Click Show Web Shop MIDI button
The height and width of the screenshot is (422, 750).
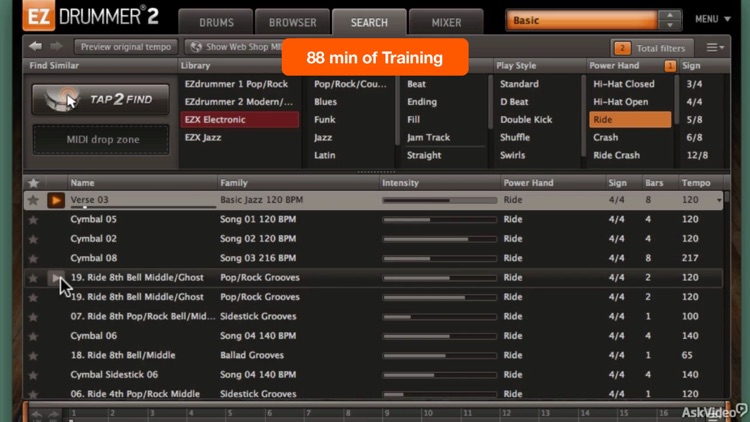click(x=234, y=47)
